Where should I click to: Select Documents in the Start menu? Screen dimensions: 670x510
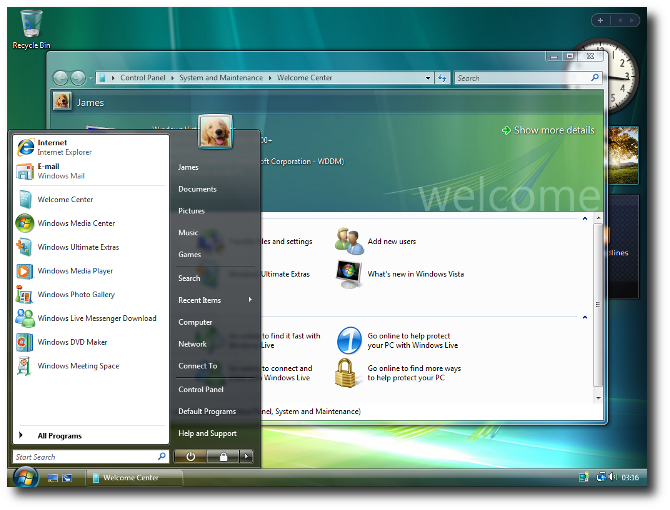pyautogui.click(x=197, y=189)
